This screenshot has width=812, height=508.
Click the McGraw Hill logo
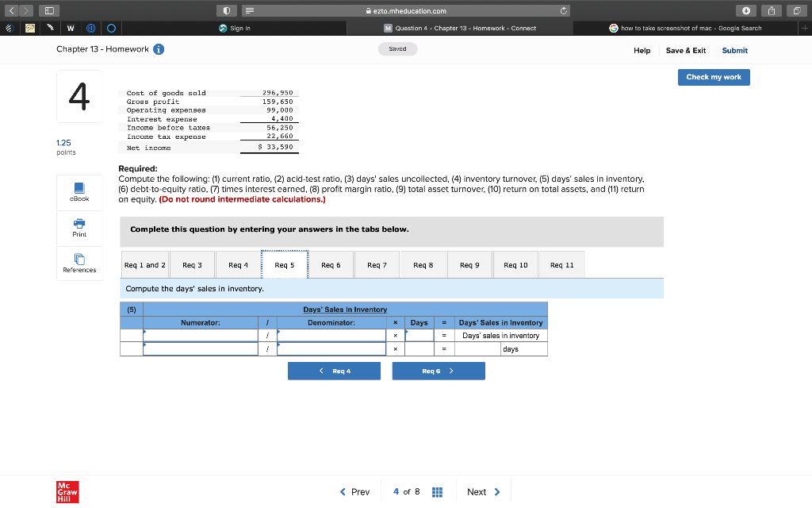point(67,492)
